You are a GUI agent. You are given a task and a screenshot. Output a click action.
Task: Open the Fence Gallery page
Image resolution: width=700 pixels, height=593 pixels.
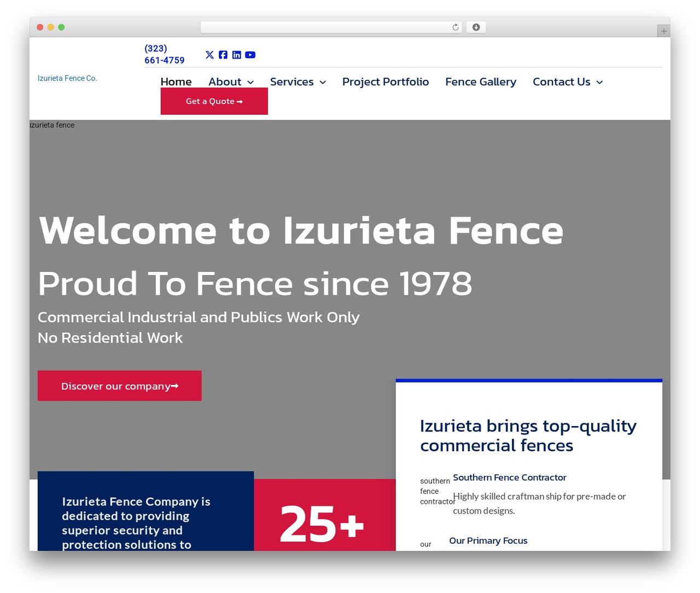click(x=481, y=82)
